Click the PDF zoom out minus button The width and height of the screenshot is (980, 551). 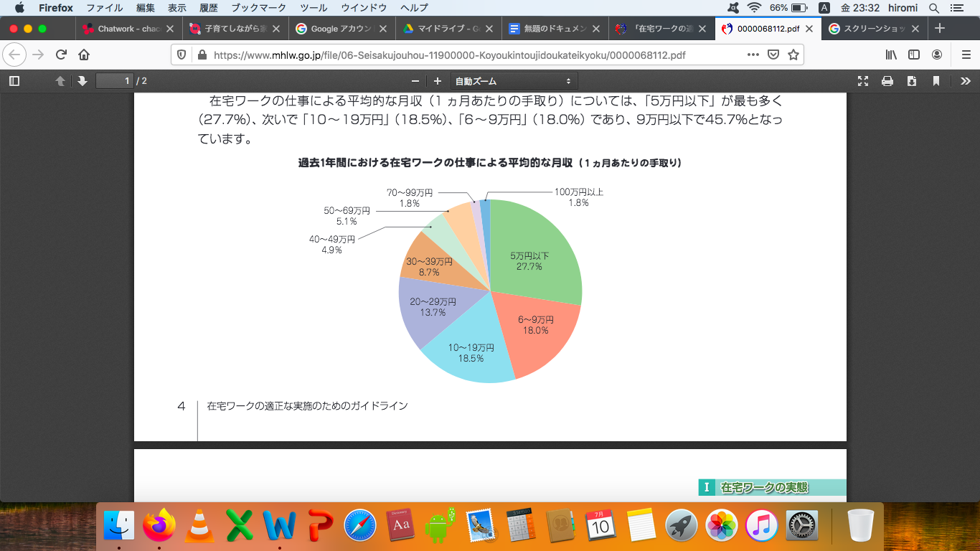415,81
